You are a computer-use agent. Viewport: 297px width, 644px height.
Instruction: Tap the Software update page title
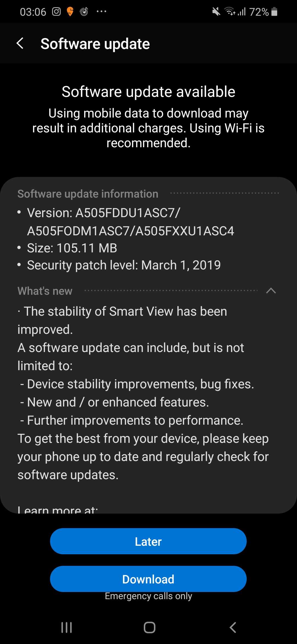tap(95, 44)
